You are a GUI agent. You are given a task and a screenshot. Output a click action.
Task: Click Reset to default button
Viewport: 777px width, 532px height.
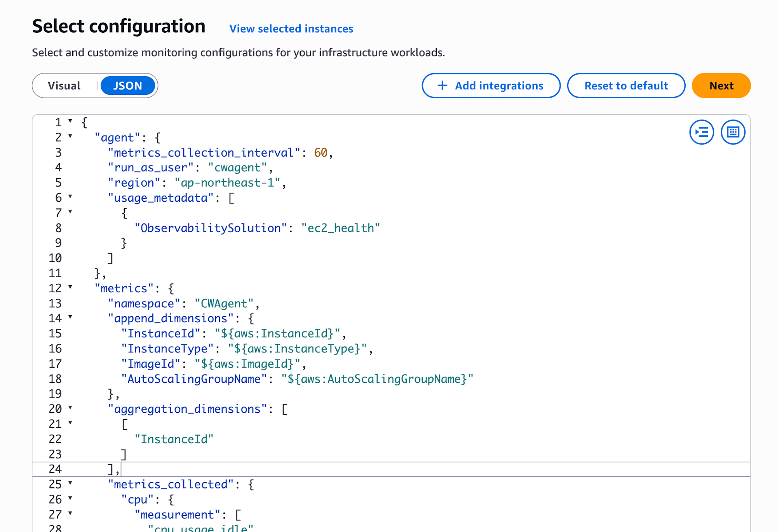(626, 85)
